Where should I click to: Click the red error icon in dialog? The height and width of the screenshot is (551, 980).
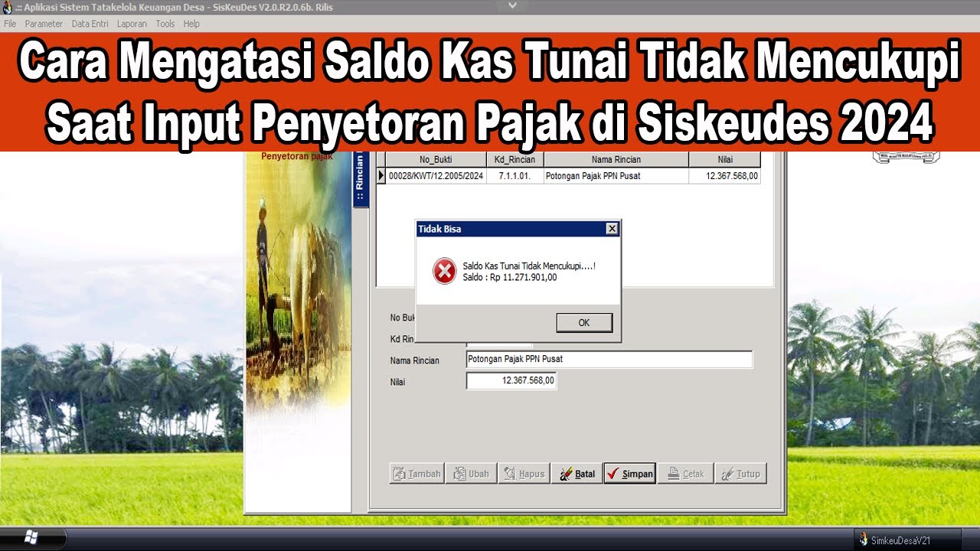(x=444, y=271)
